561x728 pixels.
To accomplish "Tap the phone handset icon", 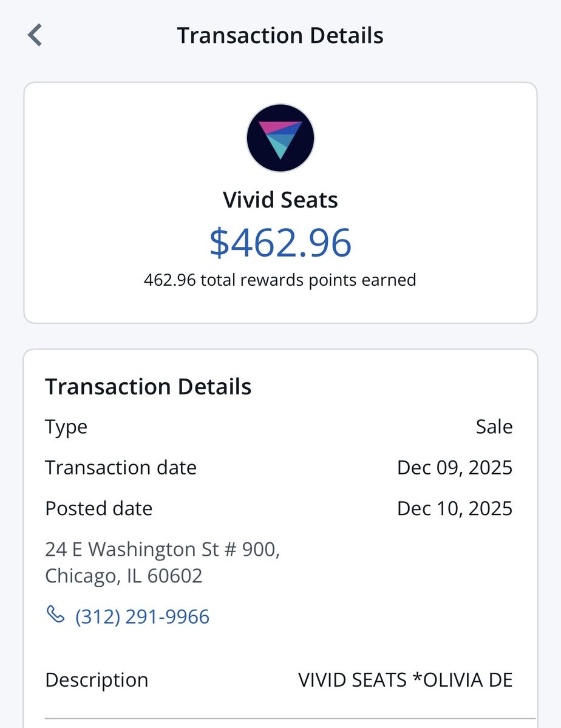I will pos(55,615).
